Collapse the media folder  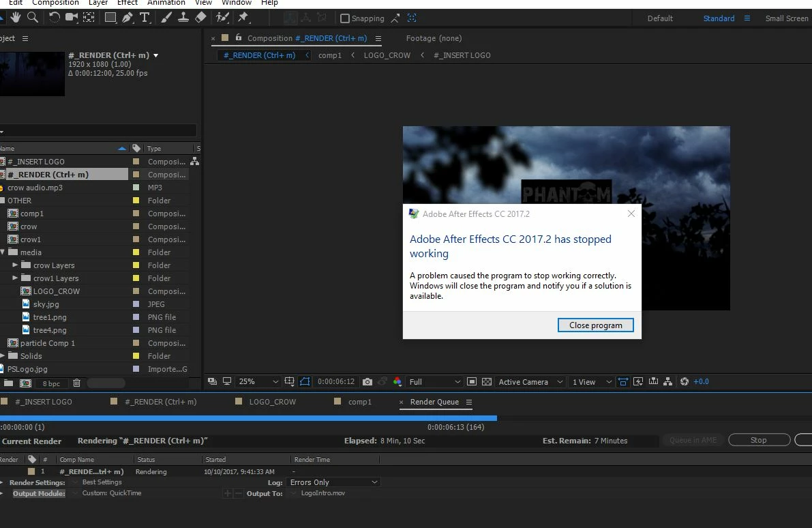(3, 252)
